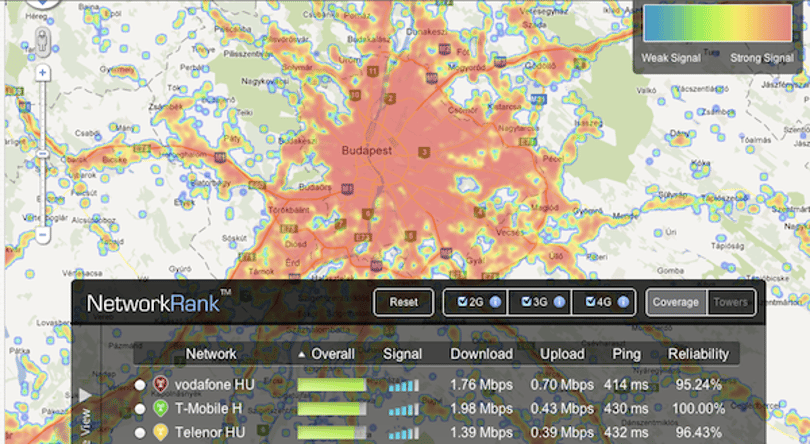Screen dimensions: 810x444
Task: Click the Overall sort arrow
Action: pyautogui.click(x=302, y=355)
